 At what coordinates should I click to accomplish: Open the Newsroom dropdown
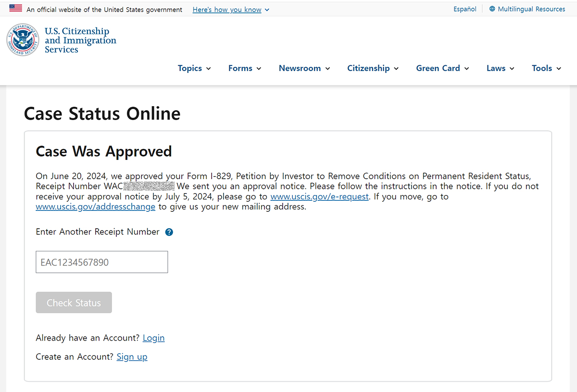tap(304, 68)
